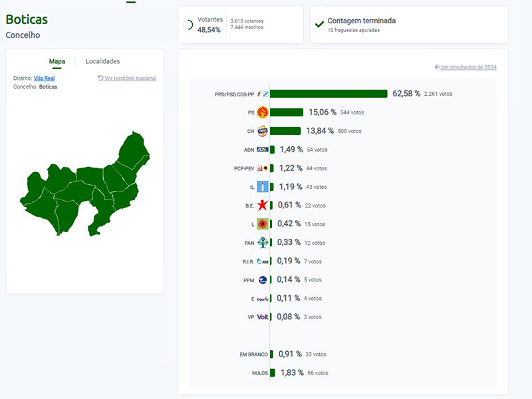Image resolution: width=532 pixels, height=399 pixels.
Task: Click the '66 votos' null votes count
Action: (318, 373)
